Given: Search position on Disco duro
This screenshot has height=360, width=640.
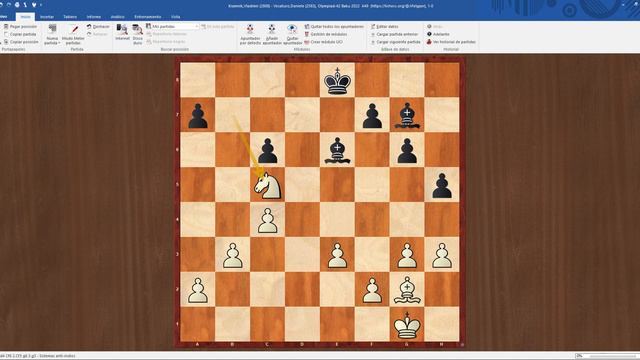Looking at the screenshot, I should pyautogui.click(x=138, y=34).
